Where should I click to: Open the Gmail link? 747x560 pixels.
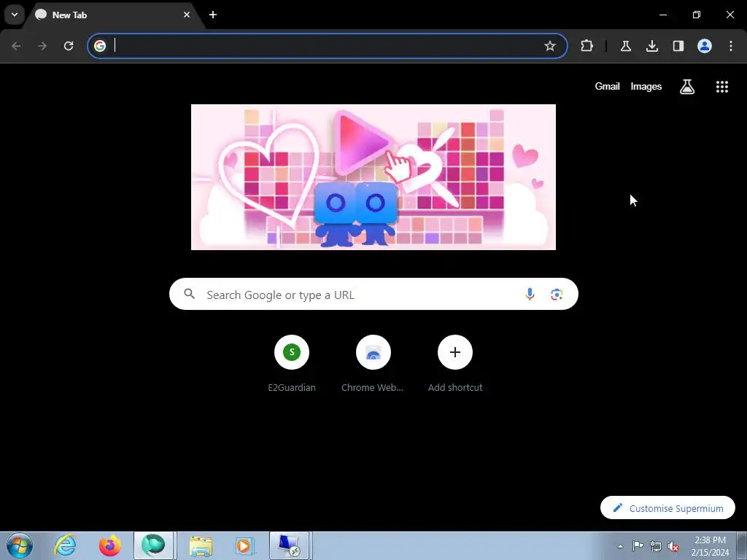607,86
